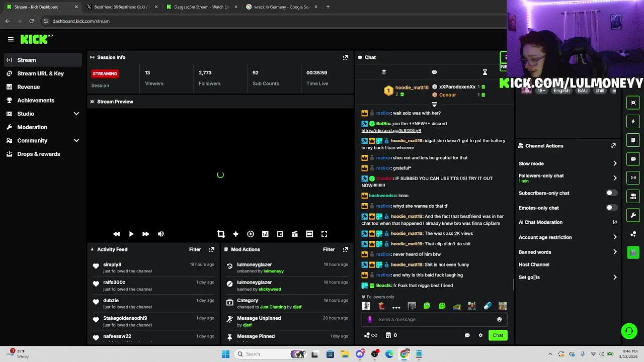Screen dimensions: 644x362
Task: Open the hamburger menu next to Kick logo
Action: (11, 39)
